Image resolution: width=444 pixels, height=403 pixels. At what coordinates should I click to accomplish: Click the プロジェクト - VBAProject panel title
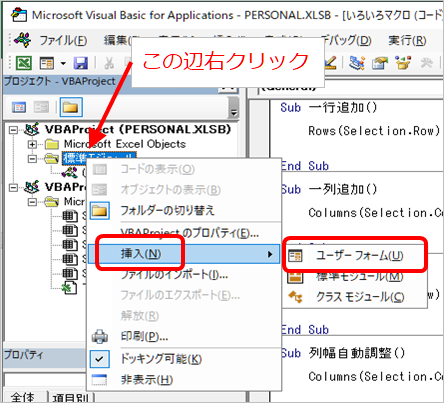tap(59, 81)
